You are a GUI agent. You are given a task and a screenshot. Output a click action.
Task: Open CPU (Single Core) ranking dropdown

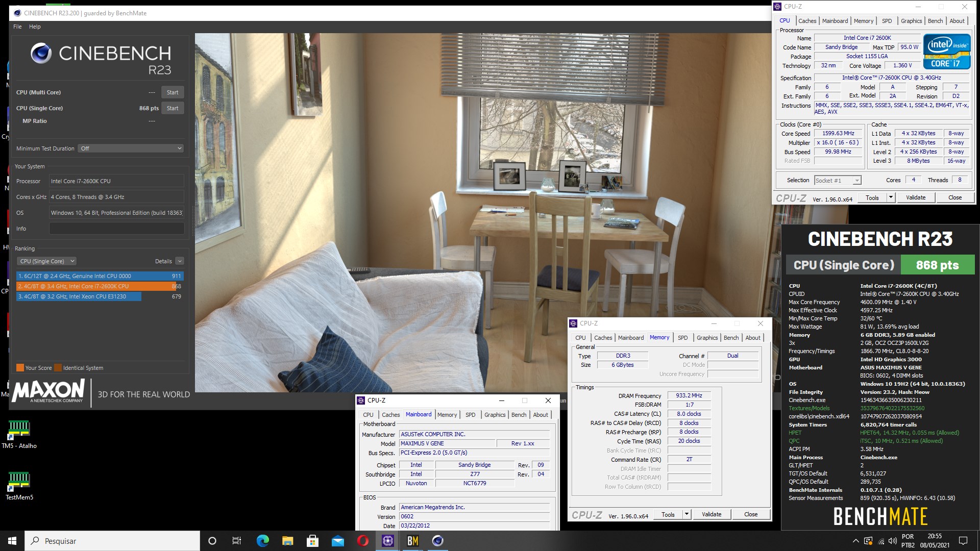[x=47, y=261]
